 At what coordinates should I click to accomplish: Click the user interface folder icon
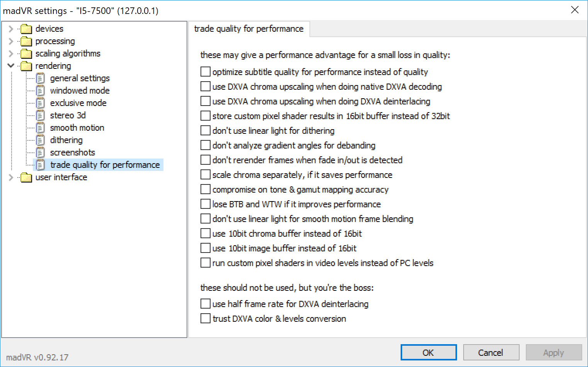[26, 178]
